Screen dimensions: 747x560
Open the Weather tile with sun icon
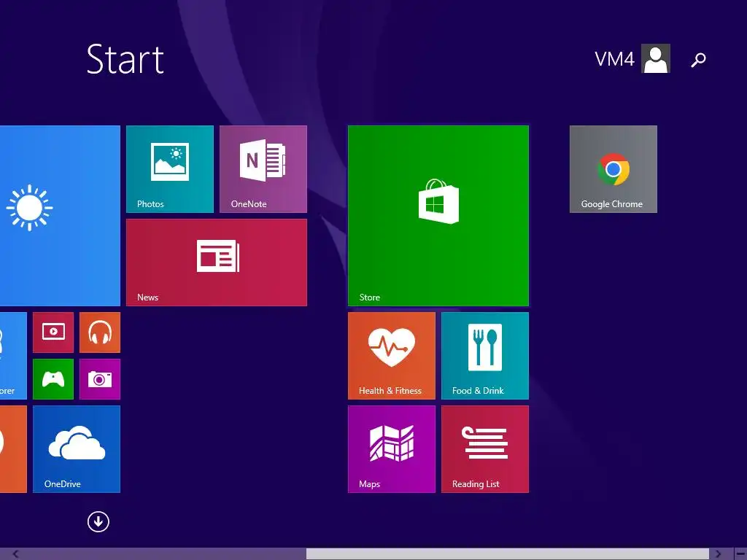click(x=60, y=215)
